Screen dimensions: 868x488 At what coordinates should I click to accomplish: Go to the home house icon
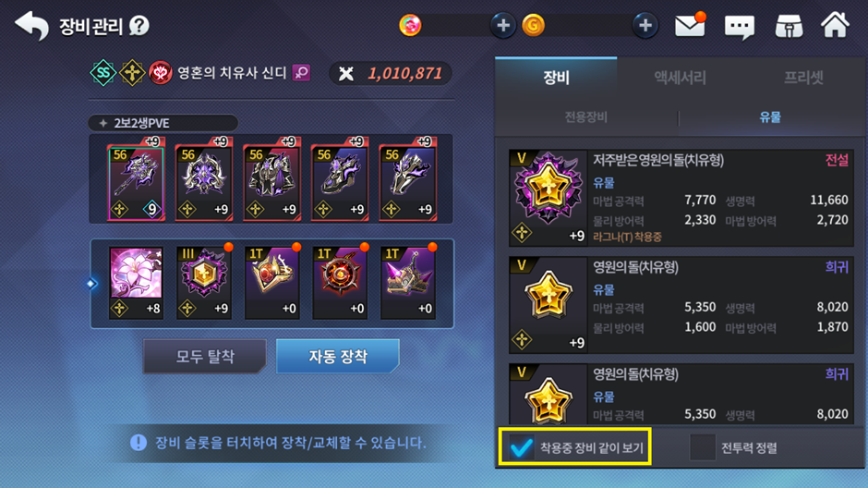tap(835, 25)
